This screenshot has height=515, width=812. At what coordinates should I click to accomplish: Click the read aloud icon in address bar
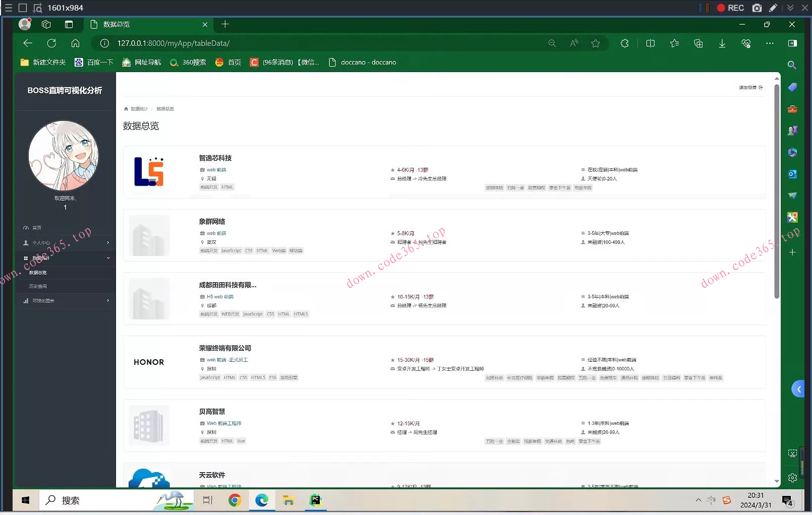574,43
